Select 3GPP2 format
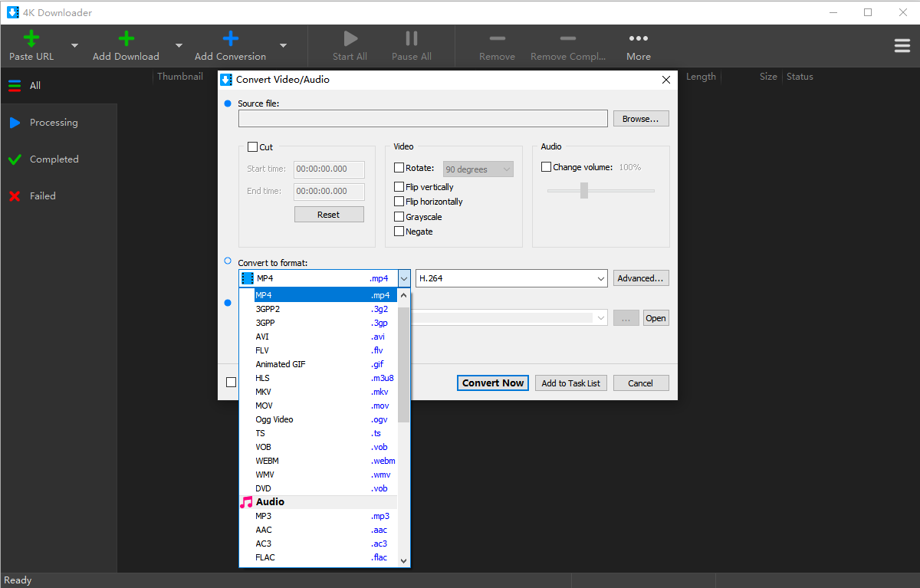 318,309
